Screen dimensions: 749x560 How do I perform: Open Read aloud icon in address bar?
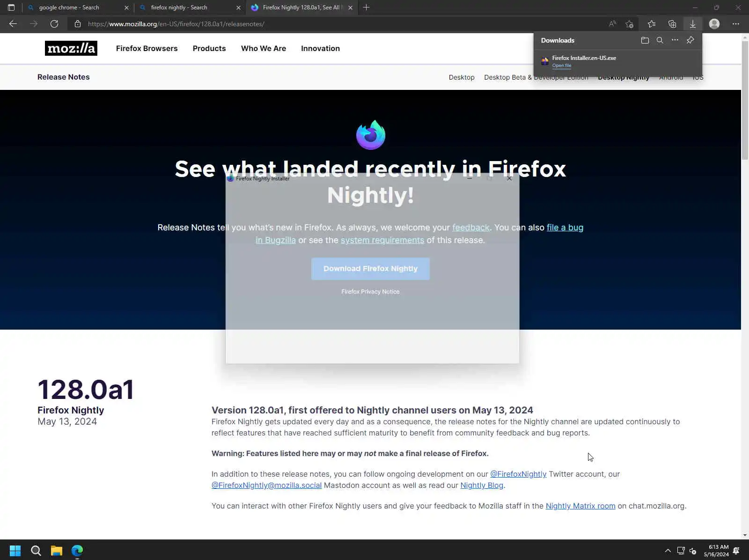[x=612, y=24]
